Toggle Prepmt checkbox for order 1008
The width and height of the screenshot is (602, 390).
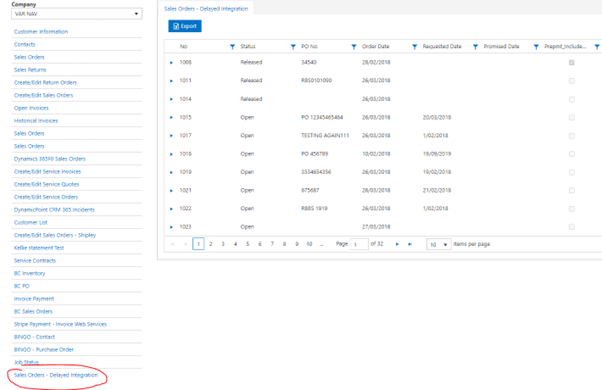coord(572,63)
